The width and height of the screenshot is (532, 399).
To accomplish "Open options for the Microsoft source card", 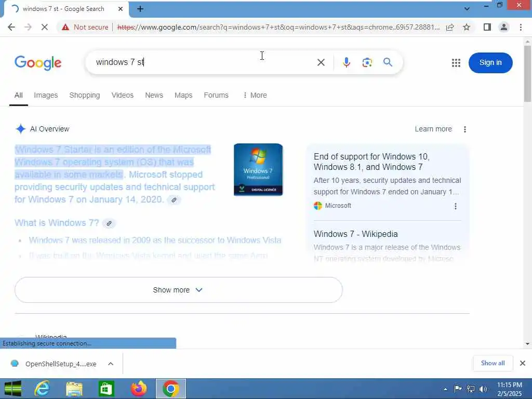I will [x=455, y=206].
